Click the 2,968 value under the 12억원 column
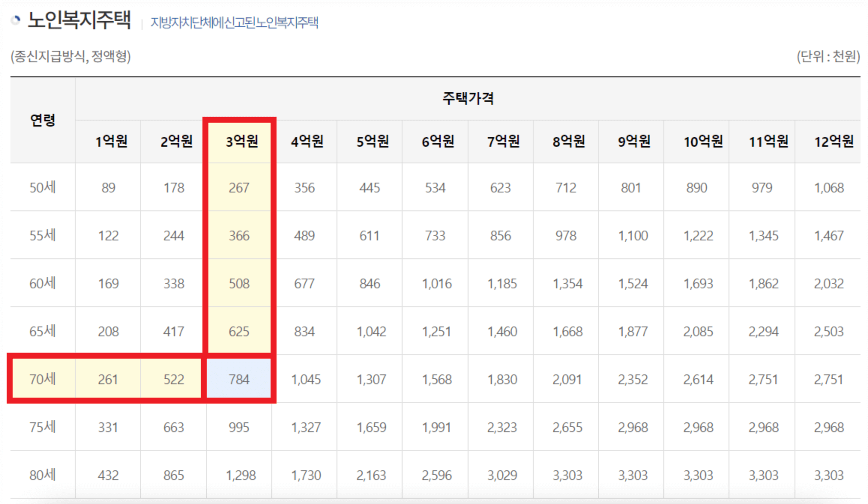Screen dimensions: 868x504 [x=829, y=427]
